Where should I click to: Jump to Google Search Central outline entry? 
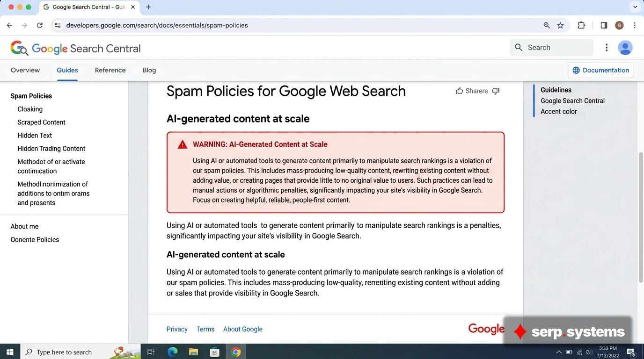pos(572,101)
